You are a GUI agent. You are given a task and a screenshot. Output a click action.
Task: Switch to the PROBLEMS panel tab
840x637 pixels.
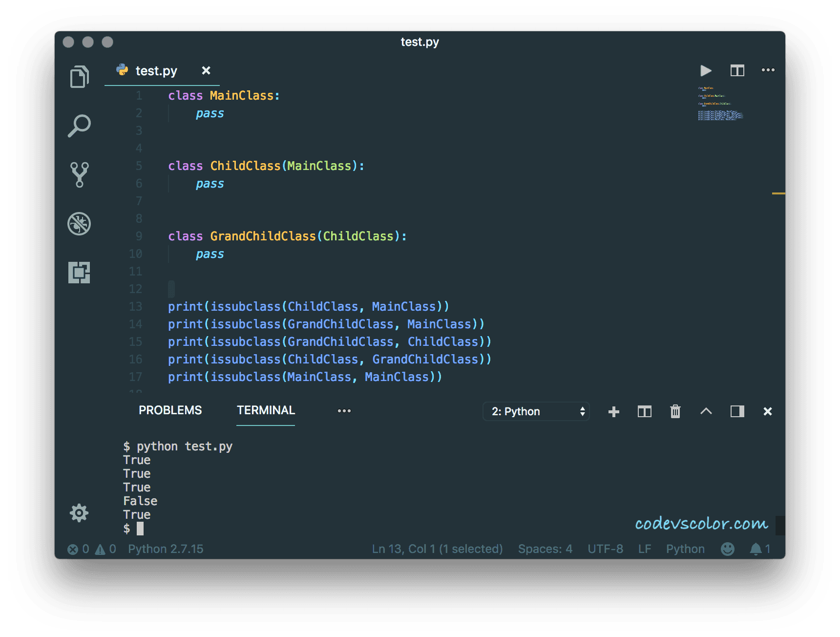pos(170,410)
